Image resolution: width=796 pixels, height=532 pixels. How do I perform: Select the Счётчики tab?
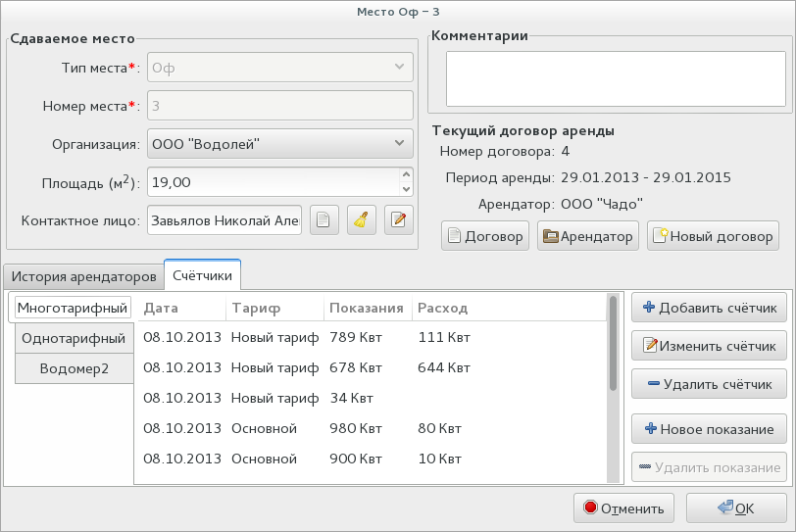click(203, 275)
